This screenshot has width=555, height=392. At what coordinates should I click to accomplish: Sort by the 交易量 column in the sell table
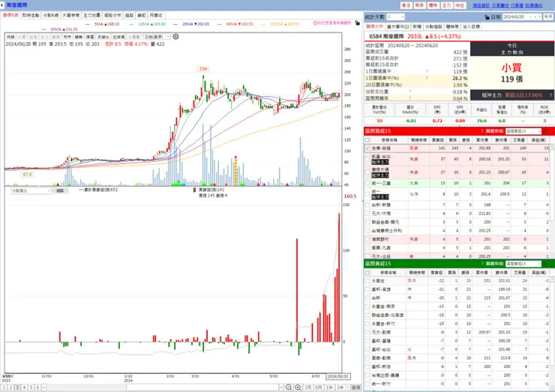pyautogui.click(x=519, y=273)
